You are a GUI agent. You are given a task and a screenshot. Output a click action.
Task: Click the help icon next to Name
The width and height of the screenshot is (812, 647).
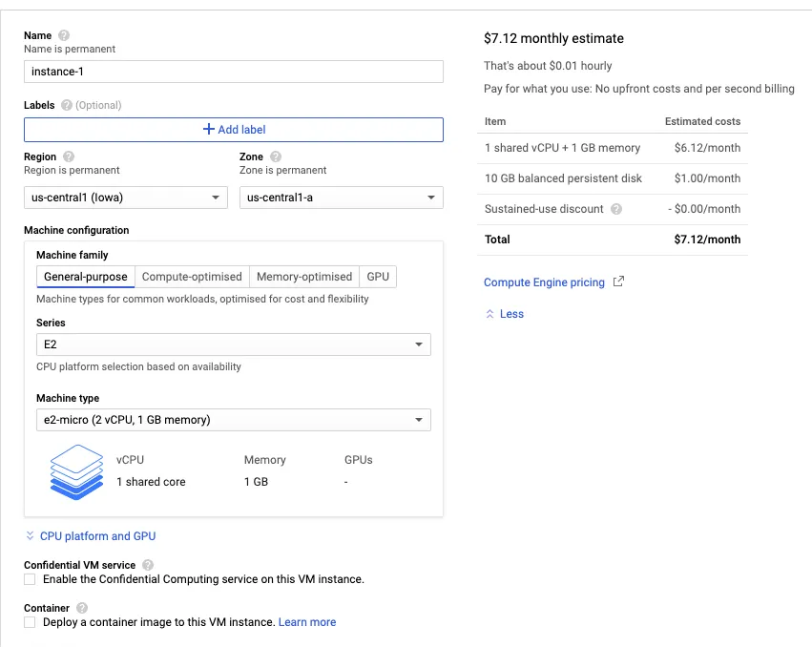click(64, 35)
